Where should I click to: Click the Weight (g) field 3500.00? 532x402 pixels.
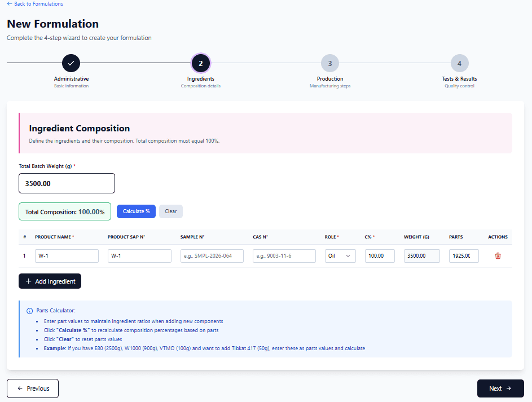click(x=422, y=256)
